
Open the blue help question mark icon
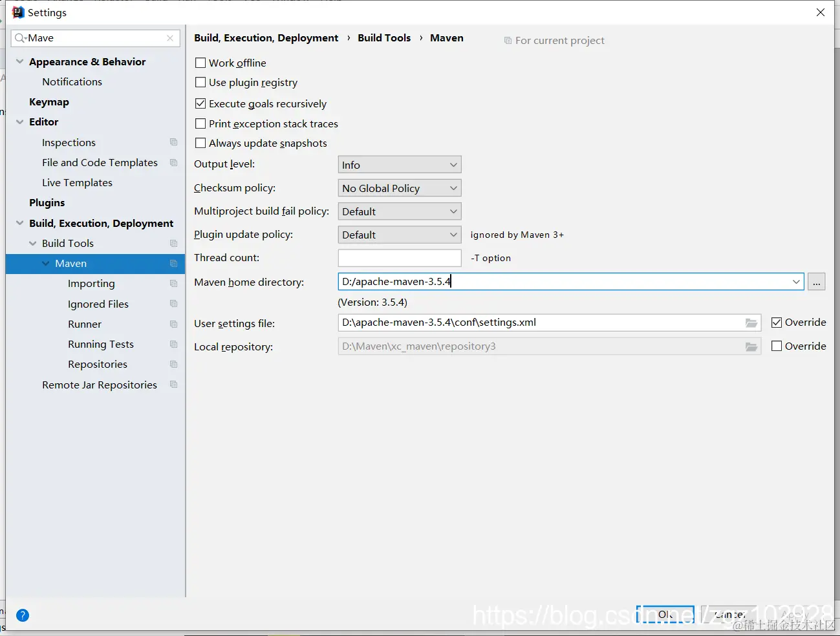[x=23, y=615]
